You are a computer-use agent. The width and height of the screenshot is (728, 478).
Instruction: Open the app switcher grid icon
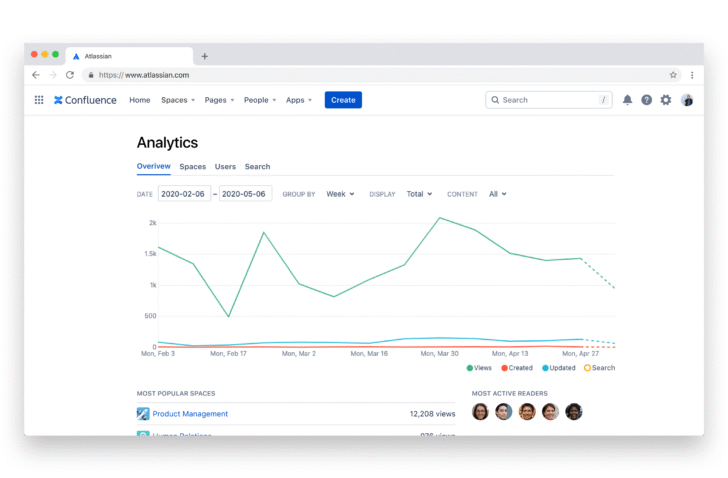pos(39,100)
